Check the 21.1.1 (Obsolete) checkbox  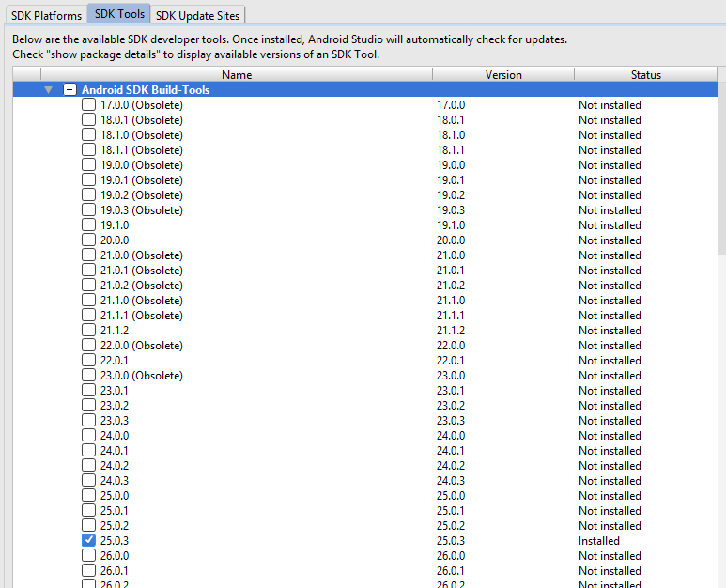[x=88, y=315]
